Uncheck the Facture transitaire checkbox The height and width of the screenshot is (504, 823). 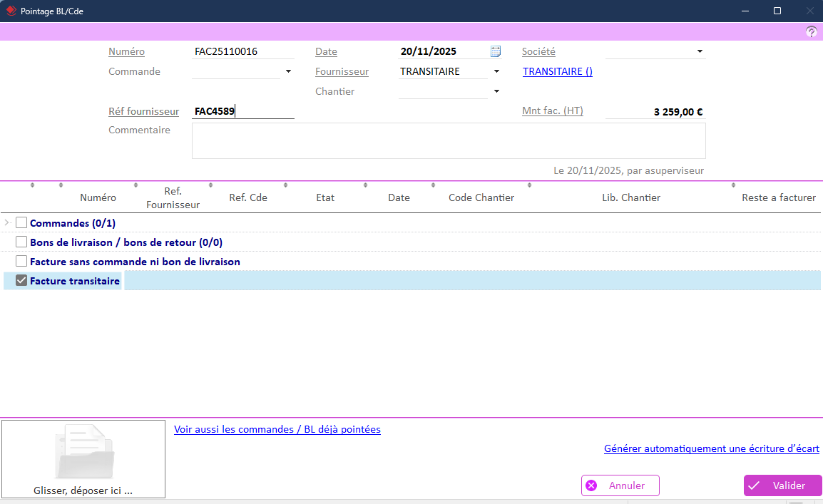(21, 281)
